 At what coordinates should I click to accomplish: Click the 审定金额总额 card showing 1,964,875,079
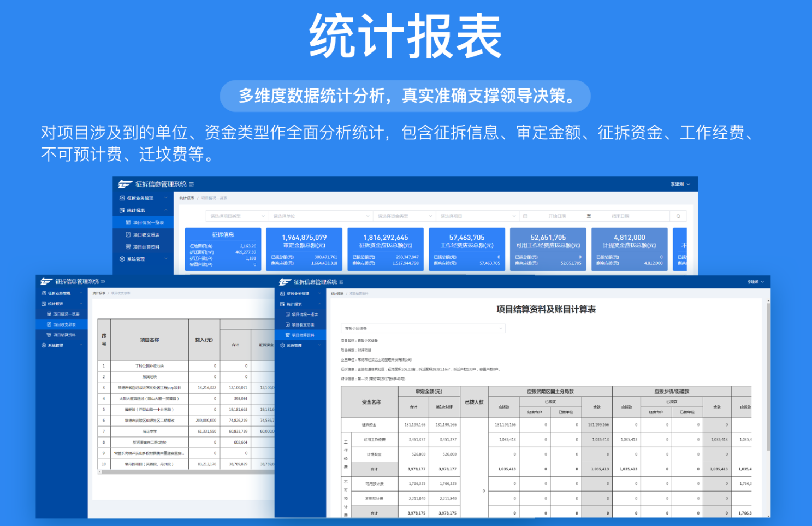(304, 249)
